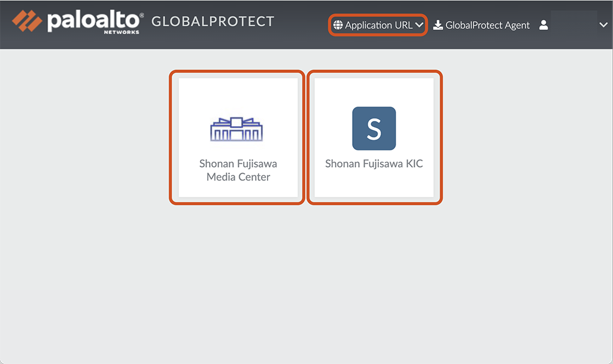The image size is (613, 364).
Task: Open the Shonan Fujisawa Media Center tile
Action: [x=238, y=138]
